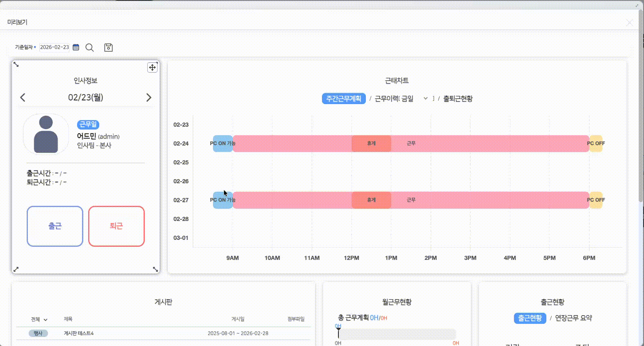Switch to the 연장근무 요약 tab

point(573,318)
